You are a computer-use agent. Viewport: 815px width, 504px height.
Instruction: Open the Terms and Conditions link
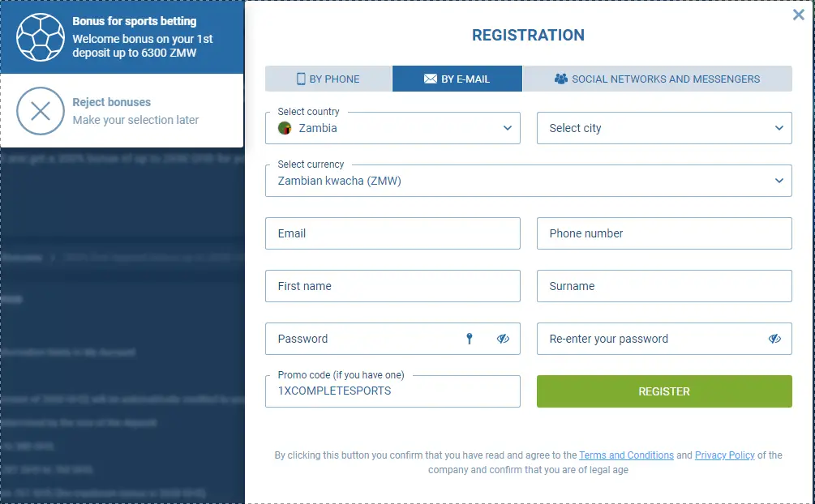click(626, 455)
